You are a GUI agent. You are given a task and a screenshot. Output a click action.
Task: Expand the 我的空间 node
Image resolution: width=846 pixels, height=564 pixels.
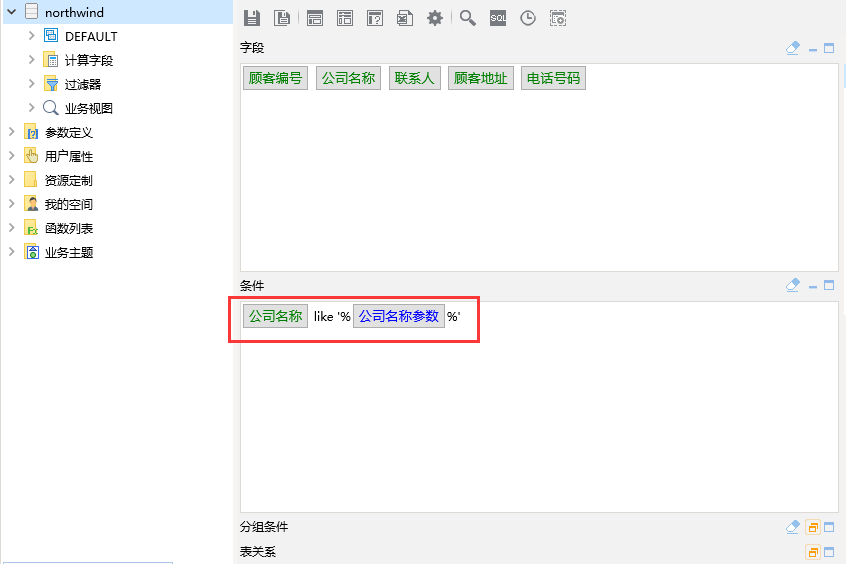pyautogui.click(x=11, y=203)
